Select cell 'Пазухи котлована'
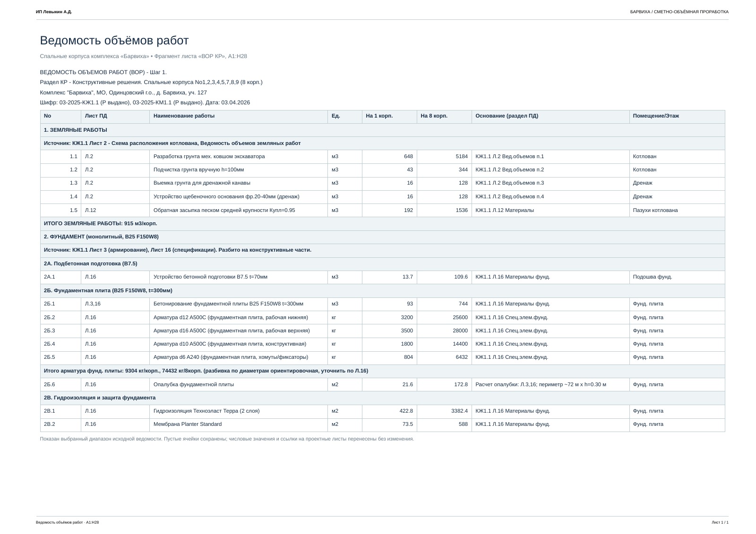 [677, 211]
